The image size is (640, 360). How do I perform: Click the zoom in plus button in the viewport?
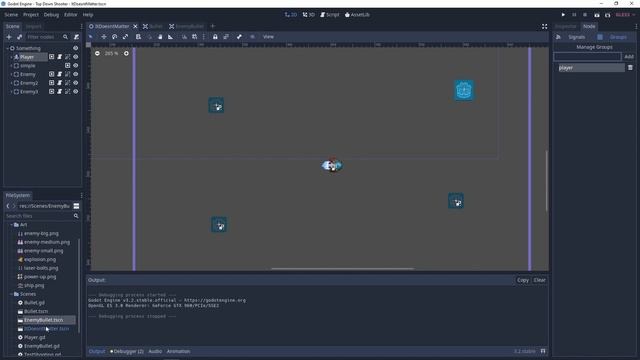pos(126,53)
